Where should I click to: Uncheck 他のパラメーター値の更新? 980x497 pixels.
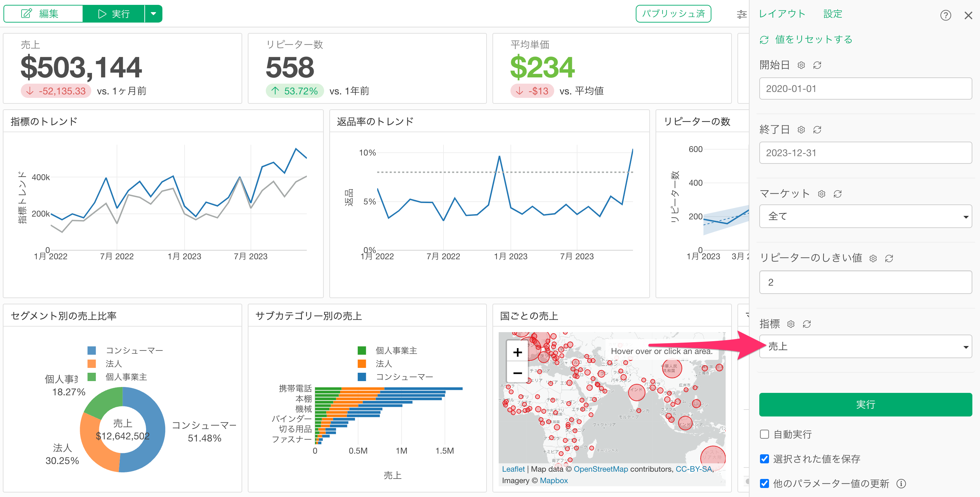point(764,483)
